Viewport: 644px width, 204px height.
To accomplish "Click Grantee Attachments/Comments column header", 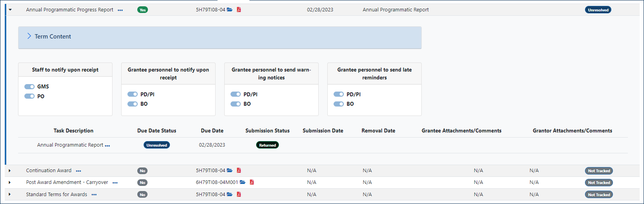I will (461, 130).
